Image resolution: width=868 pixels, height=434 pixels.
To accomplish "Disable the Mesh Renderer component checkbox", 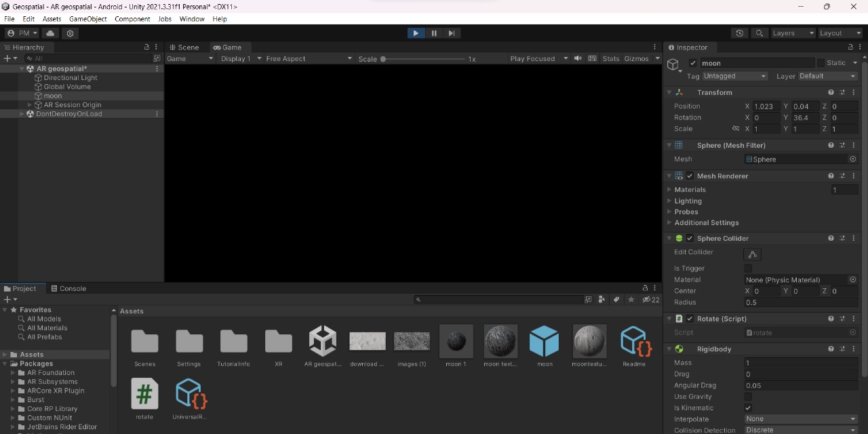I will click(690, 176).
